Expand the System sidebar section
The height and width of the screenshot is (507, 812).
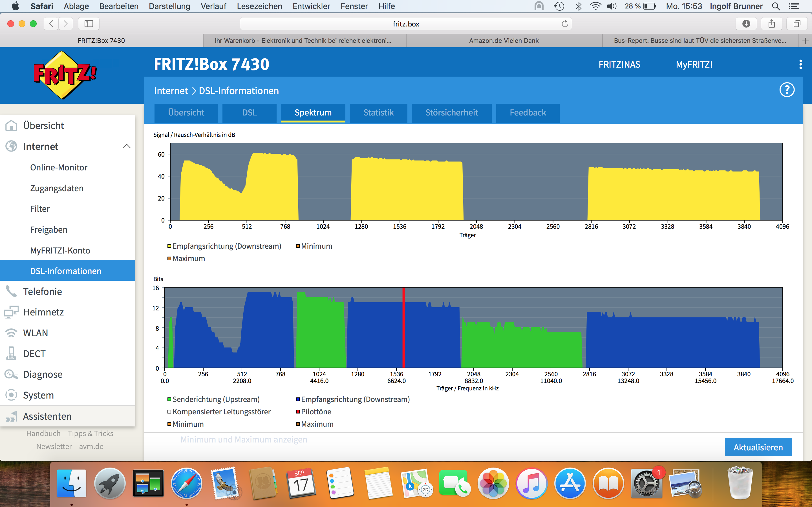coord(38,395)
